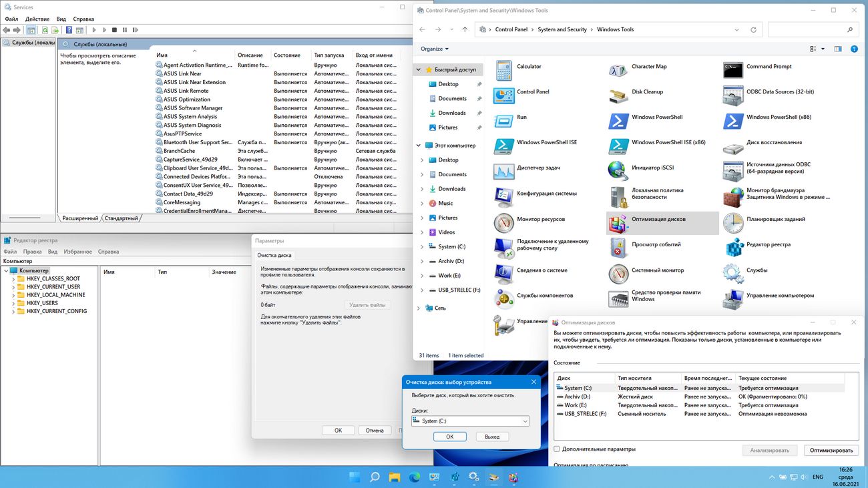Click the Start button on the taskbar
Viewport: 868px width, 488px height.
click(355, 477)
